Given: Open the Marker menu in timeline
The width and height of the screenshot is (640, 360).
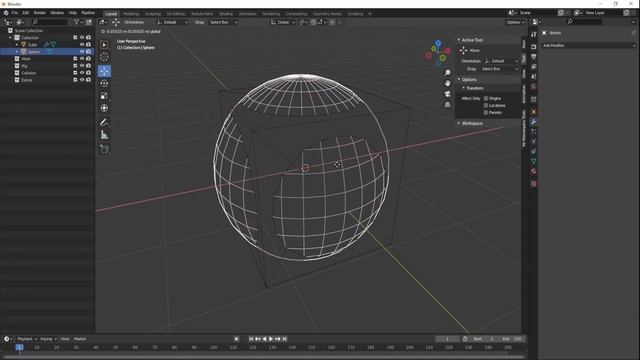Looking at the screenshot, I should pyautogui.click(x=80, y=339).
